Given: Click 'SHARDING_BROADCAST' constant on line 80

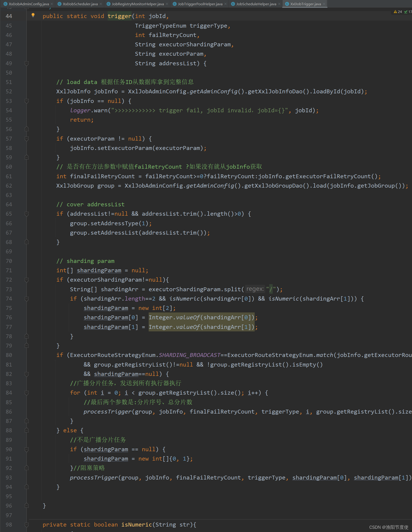Looking at the screenshot, I should 189,355.
